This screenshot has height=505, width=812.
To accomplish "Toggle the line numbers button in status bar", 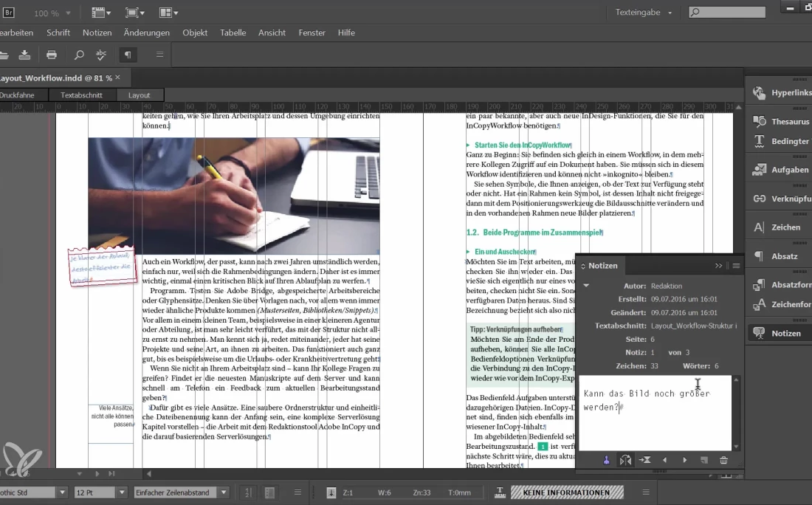I will click(250, 492).
